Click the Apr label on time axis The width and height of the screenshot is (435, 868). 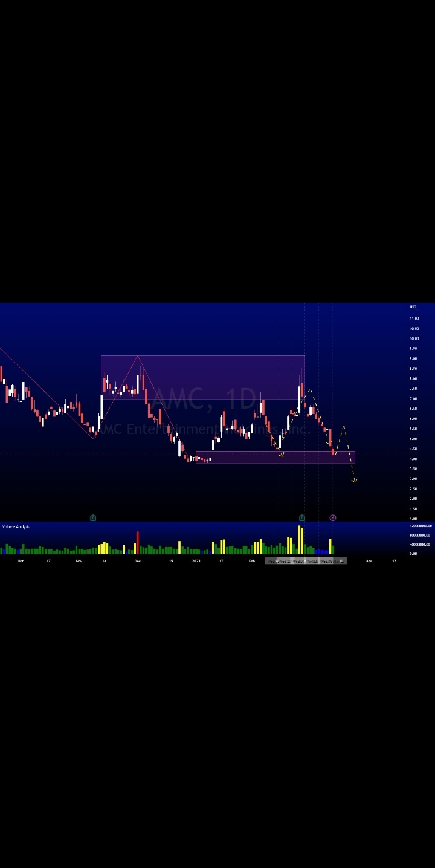pyautogui.click(x=369, y=561)
